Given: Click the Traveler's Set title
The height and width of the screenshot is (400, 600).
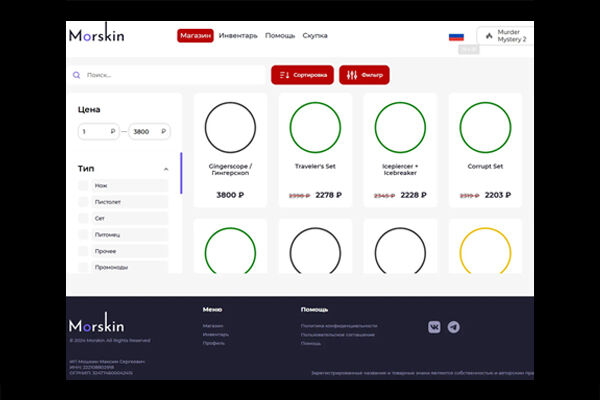Looking at the screenshot, I should pyautogui.click(x=315, y=166).
